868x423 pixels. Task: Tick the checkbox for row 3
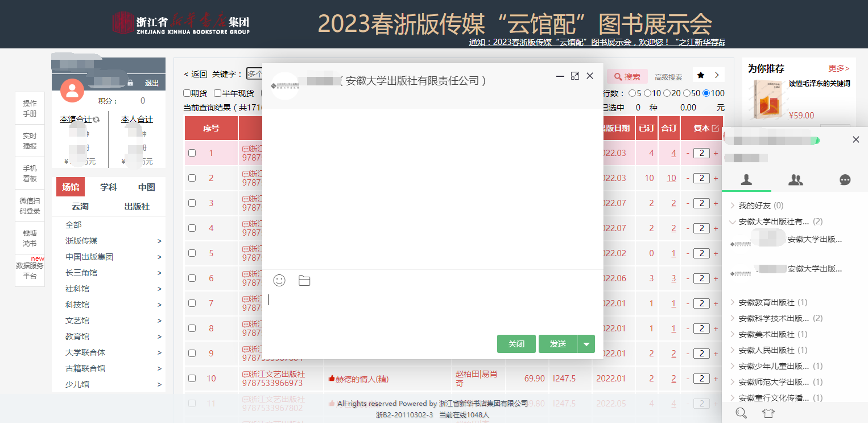click(192, 203)
